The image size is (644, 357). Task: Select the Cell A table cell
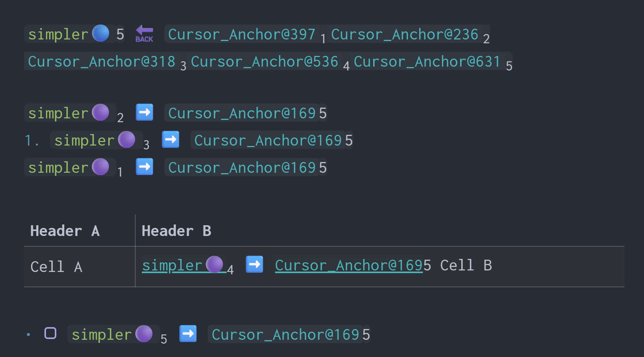click(x=56, y=267)
